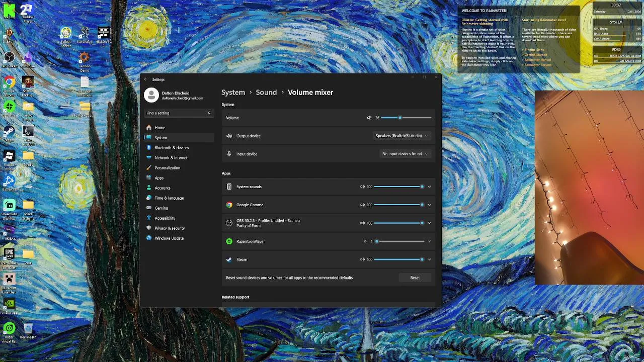Open Steam desktop shortcut
This screenshot has height=362, width=644.
pos(9,133)
